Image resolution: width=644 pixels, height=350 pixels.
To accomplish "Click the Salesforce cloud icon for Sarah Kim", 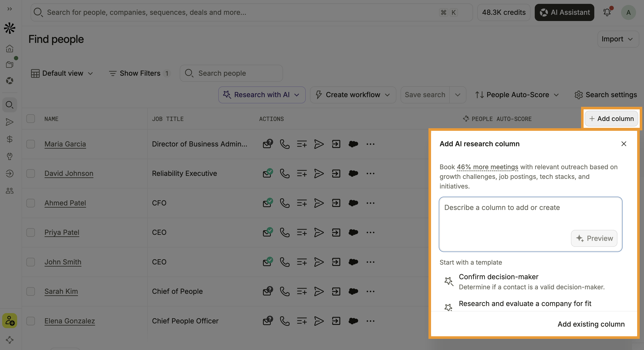I will [353, 291].
